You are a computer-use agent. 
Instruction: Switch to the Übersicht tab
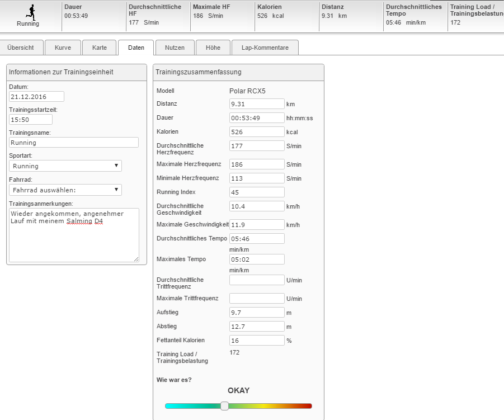tap(21, 48)
